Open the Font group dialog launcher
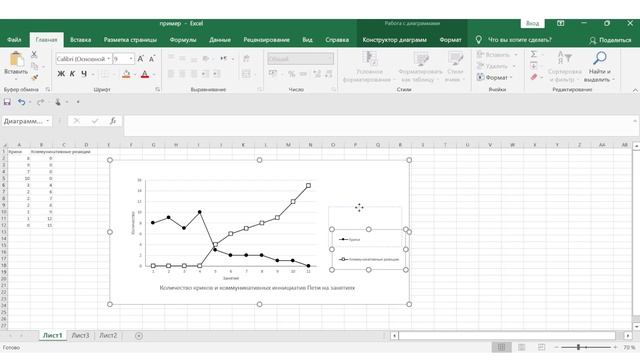The height and width of the screenshot is (360, 640). coord(158,89)
